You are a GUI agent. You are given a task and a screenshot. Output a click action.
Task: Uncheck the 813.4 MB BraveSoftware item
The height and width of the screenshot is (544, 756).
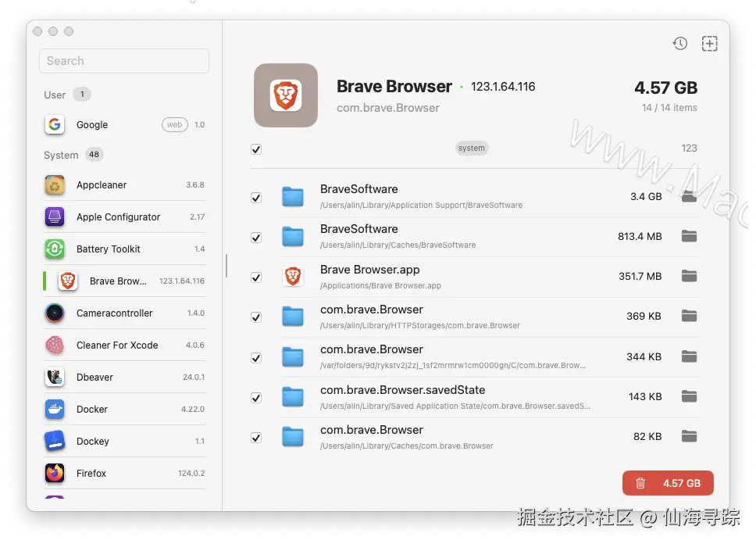point(256,238)
